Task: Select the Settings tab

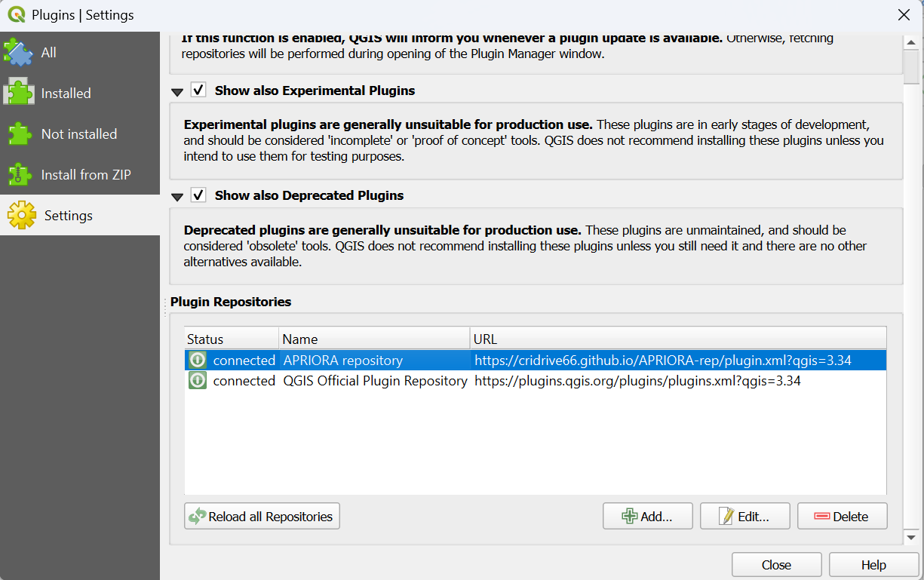Action: tap(80, 215)
